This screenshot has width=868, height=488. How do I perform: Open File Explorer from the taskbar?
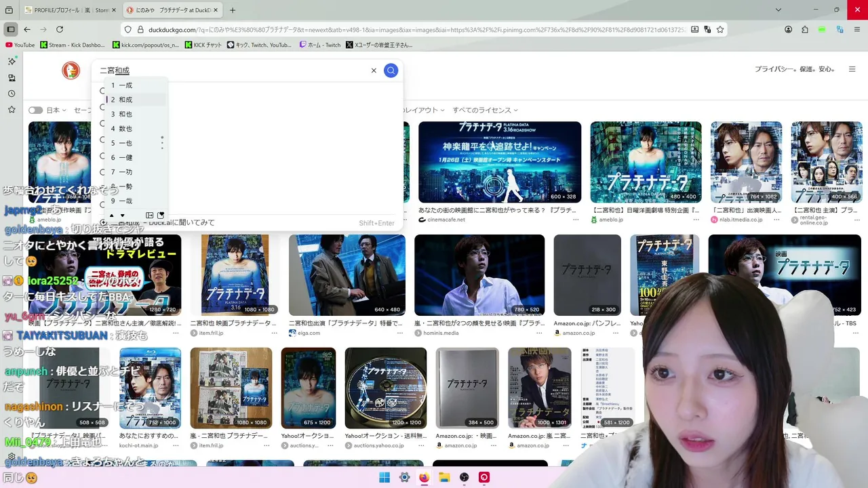click(444, 477)
